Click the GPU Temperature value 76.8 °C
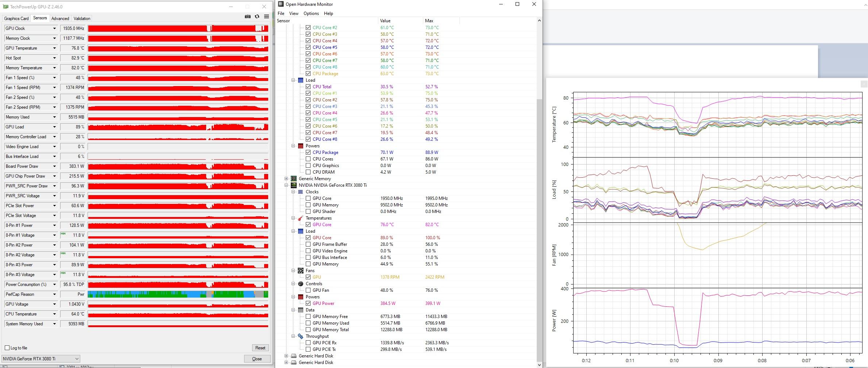The height and width of the screenshot is (368, 868). coord(73,48)
